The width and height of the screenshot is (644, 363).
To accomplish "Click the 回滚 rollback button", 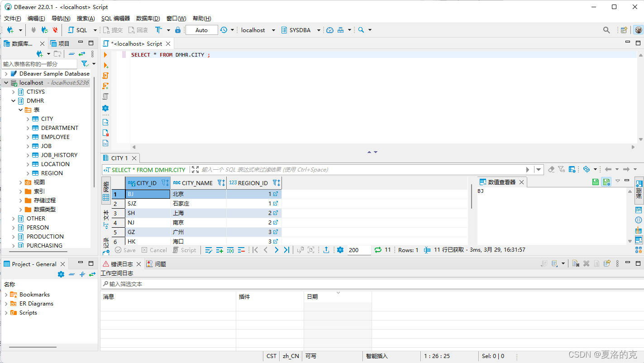I will (138, 30).
